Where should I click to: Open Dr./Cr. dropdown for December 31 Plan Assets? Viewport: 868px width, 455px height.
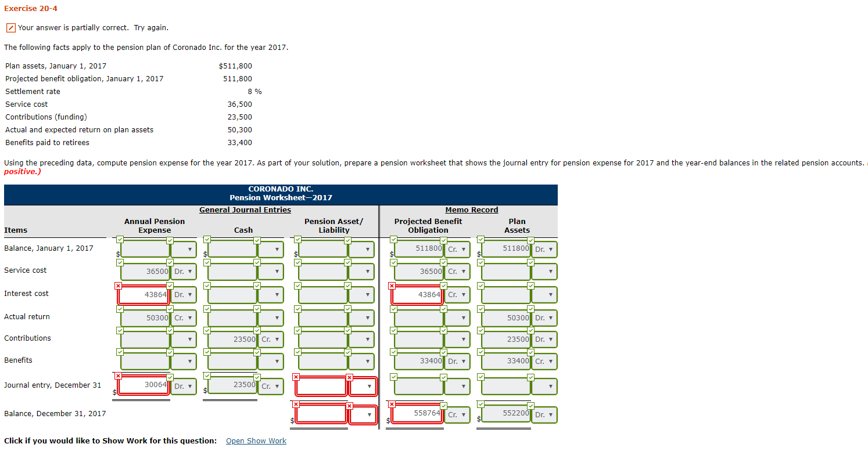pyautogui.click(x=544, y=415)
